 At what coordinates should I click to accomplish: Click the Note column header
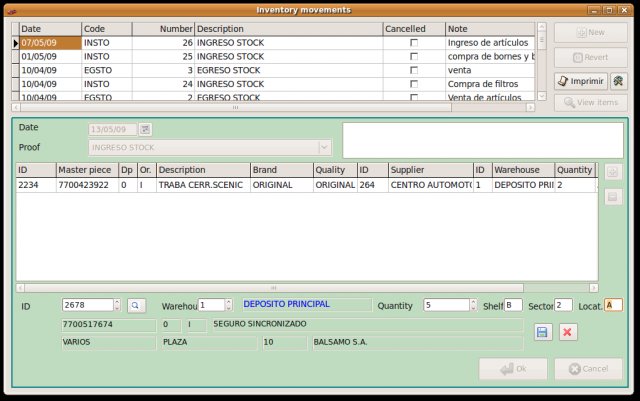point(490,29)
